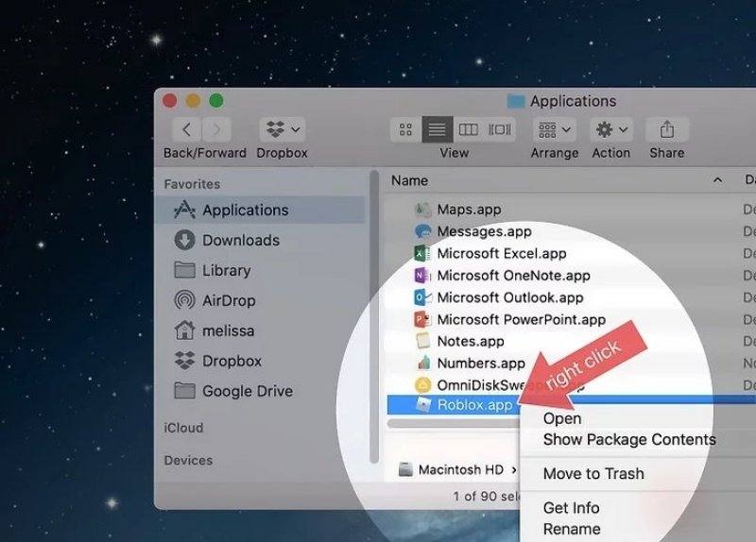This screenshot has height=542, width=756.
Task: Select the Maps.app file name
Action: point(469,210)
